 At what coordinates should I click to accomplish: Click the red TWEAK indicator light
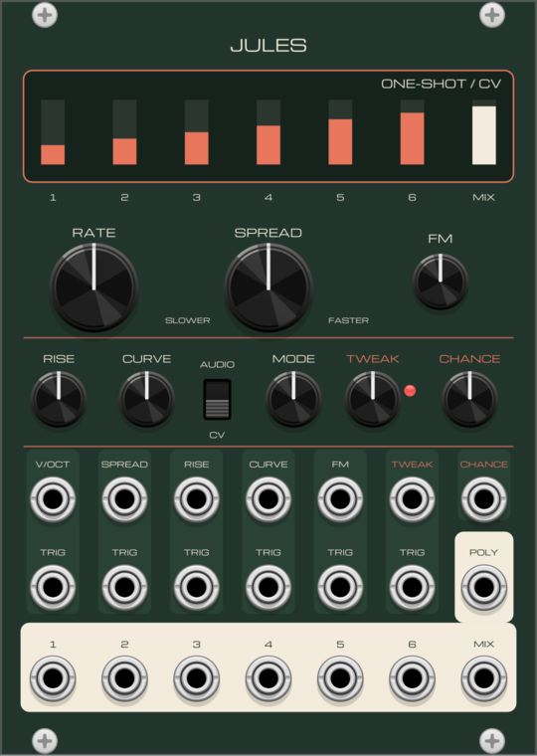pos(410,391)
